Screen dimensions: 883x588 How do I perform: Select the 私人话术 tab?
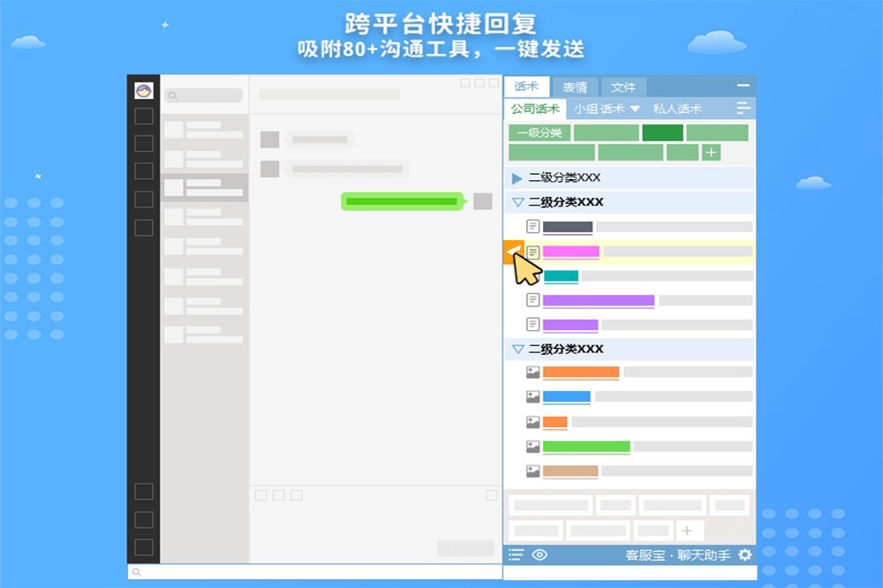677,109
